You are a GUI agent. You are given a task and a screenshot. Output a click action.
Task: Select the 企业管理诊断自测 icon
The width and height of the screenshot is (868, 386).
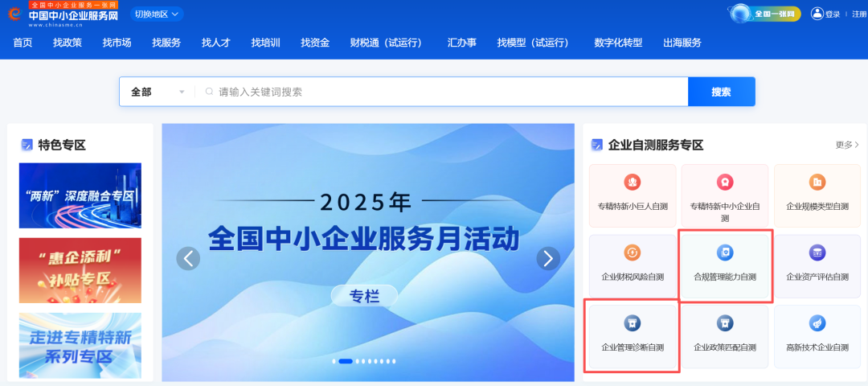pyautogui.click(x=633, y=323)
